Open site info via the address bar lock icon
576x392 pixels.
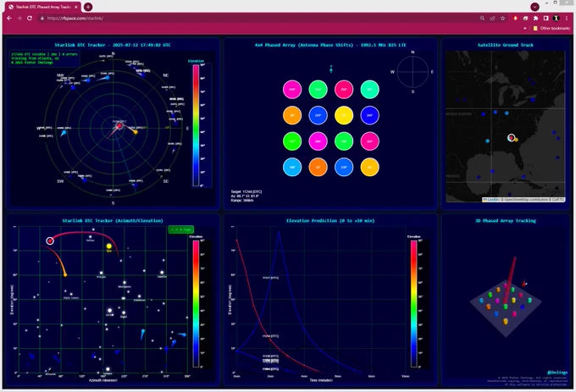[x=42, y=18]
